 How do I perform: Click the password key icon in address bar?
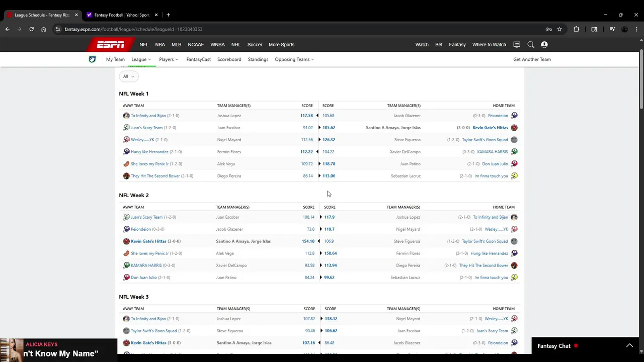tap(548, 29)
